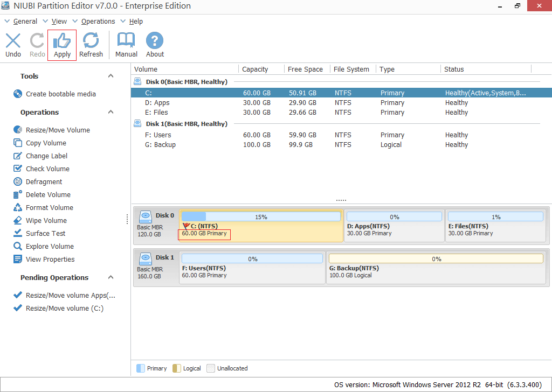Click the Primary legend color swatch
Screen dimensions: 552x392
coord(141,368)
